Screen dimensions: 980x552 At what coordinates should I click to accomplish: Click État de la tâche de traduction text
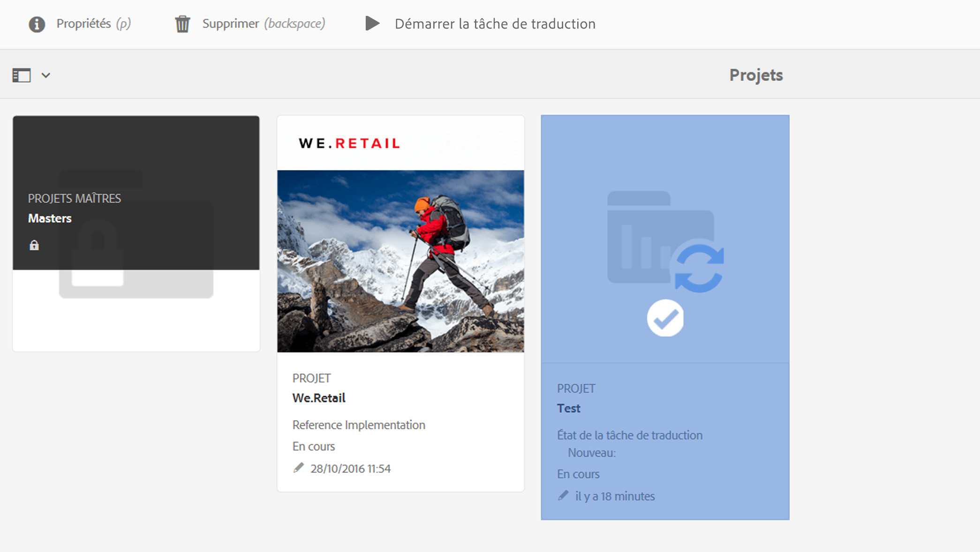(x=629, y=435)
